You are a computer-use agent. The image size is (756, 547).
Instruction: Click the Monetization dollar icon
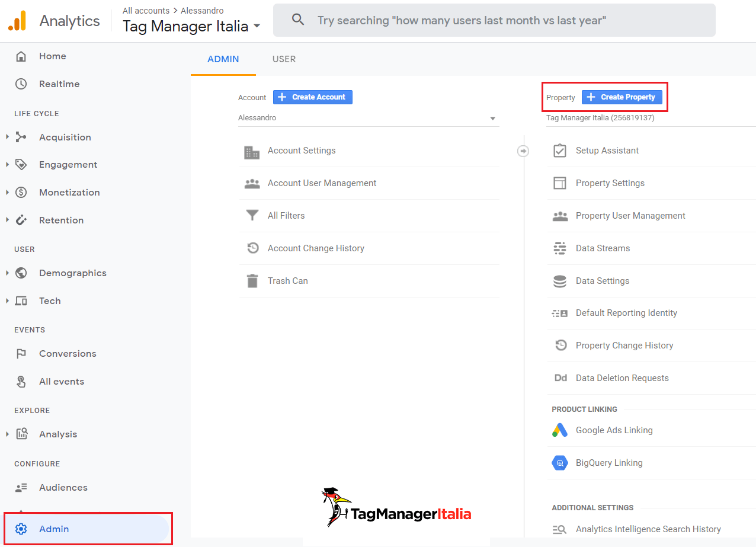tap(21, 192)
